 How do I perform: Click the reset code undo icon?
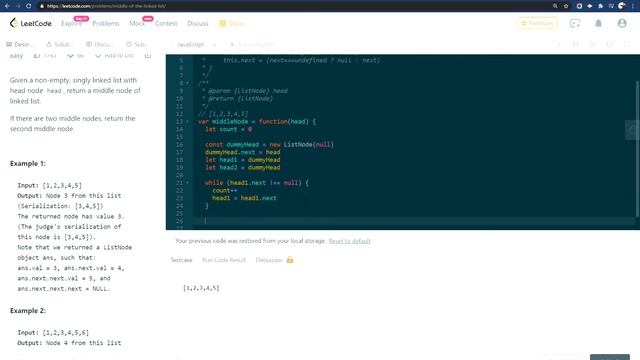pyautogui.click(x=593, y=44)
